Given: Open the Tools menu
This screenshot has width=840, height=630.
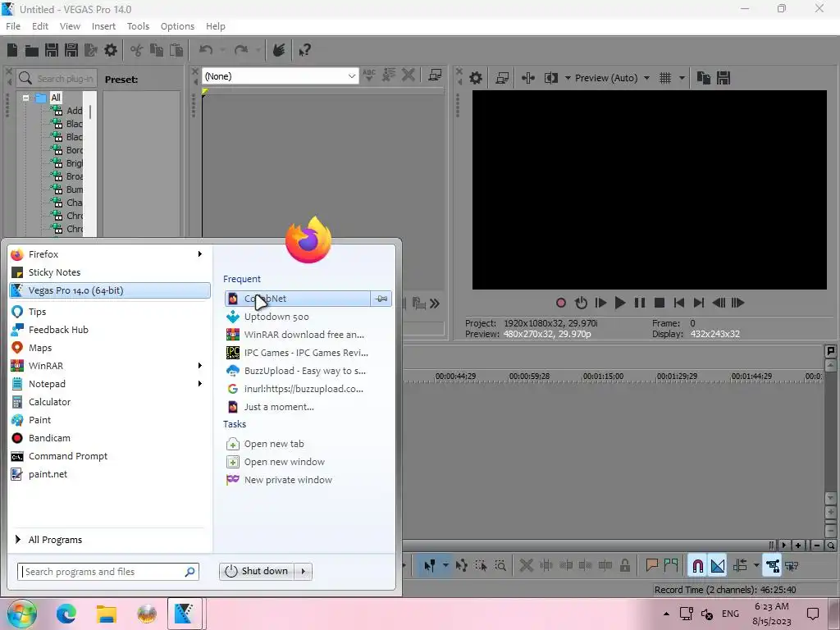Looking at the screenshot, I should tap(138, 26).
